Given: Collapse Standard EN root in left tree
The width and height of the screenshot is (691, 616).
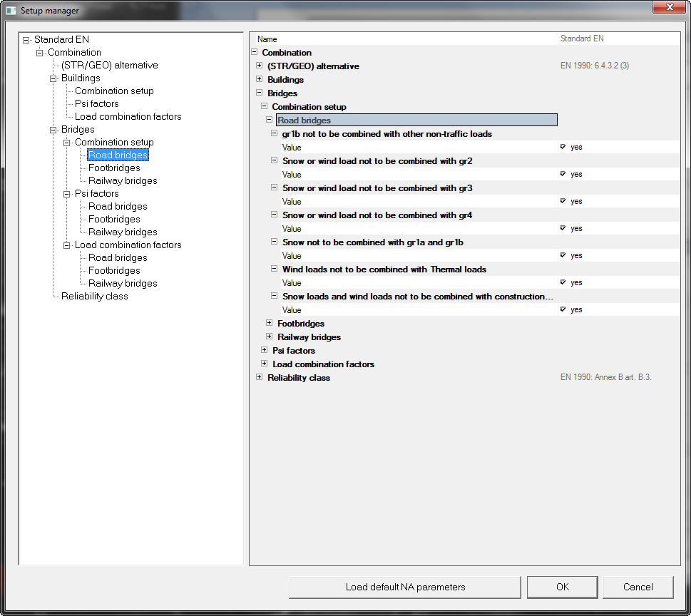Looking at the screenshot, I should 26,40.
